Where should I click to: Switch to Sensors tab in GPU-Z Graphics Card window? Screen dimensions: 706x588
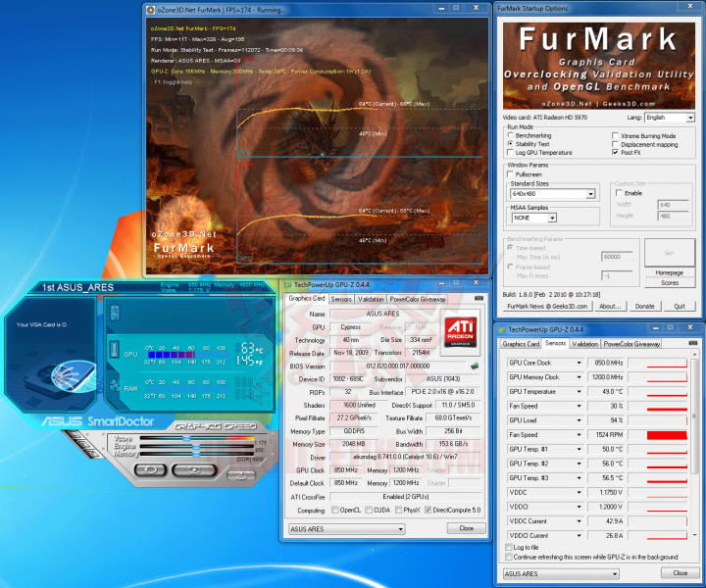tap(341, 299)
